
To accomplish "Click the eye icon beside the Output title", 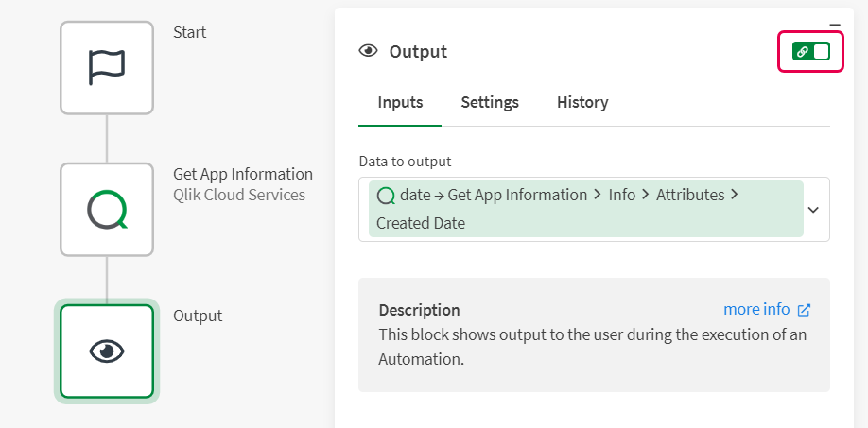I will point(369,52).
